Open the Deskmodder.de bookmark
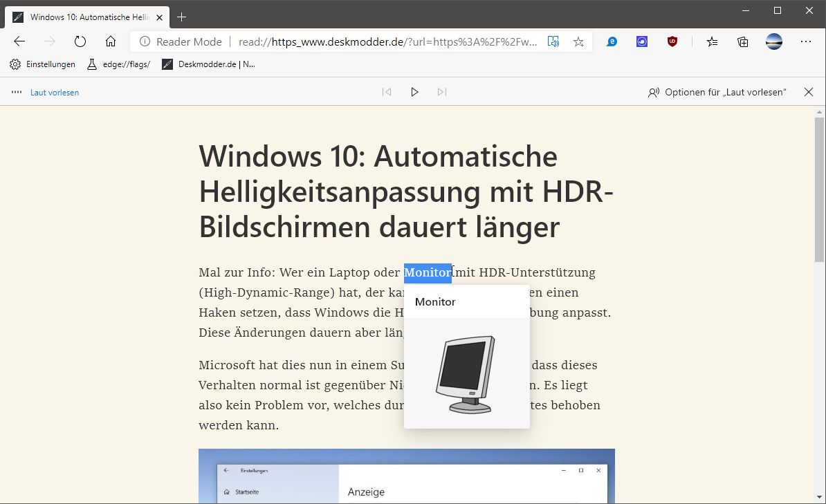This screenshot has height=504, width=826. coord(209,64)
